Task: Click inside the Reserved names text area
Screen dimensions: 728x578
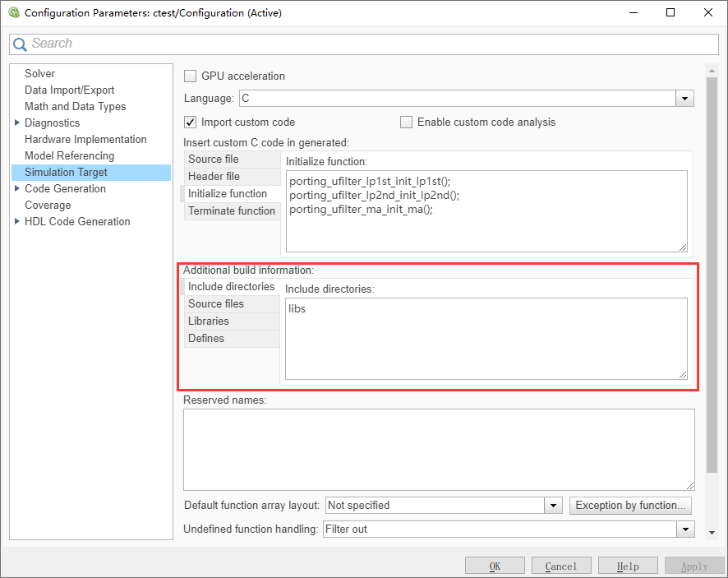Action: coord(439,450)
